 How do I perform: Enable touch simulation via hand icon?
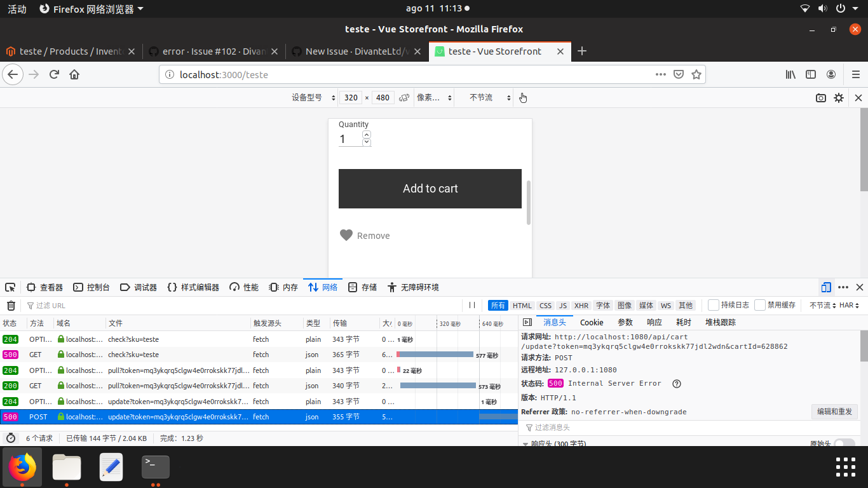click(522, 98)
